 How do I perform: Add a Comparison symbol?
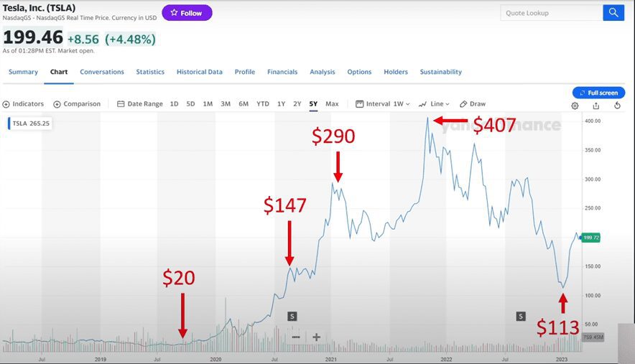(x=77, y=104)
